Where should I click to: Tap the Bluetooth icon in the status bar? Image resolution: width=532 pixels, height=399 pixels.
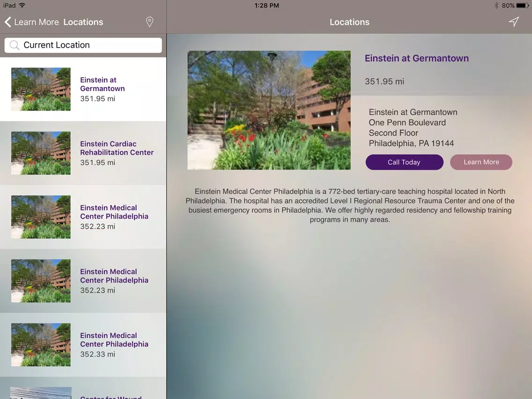(496, 6)
